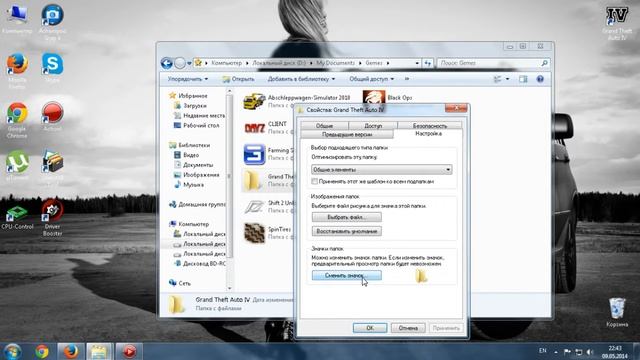This screenshot has width=640, height=360.
Task: Open the Общий доступ dropdown
Action: (371, 79)
